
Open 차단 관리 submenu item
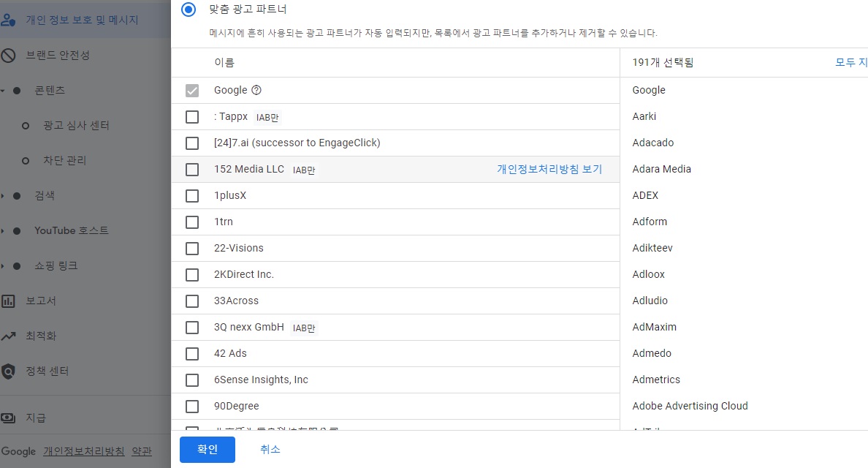click(x=65, y=161)
